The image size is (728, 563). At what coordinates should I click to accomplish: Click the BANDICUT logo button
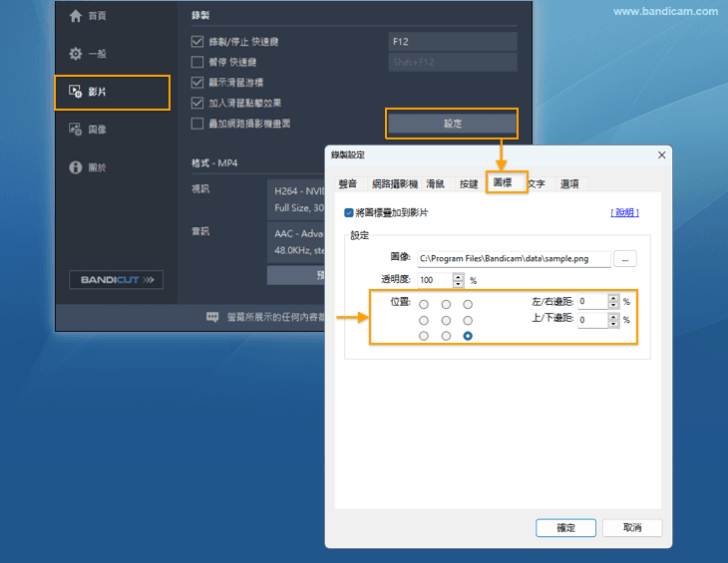(x=115, y=280)
